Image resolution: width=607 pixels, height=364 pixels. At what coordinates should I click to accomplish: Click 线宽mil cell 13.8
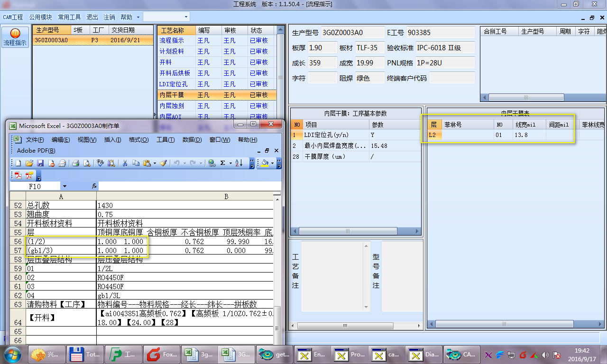(x=529, y=135)
